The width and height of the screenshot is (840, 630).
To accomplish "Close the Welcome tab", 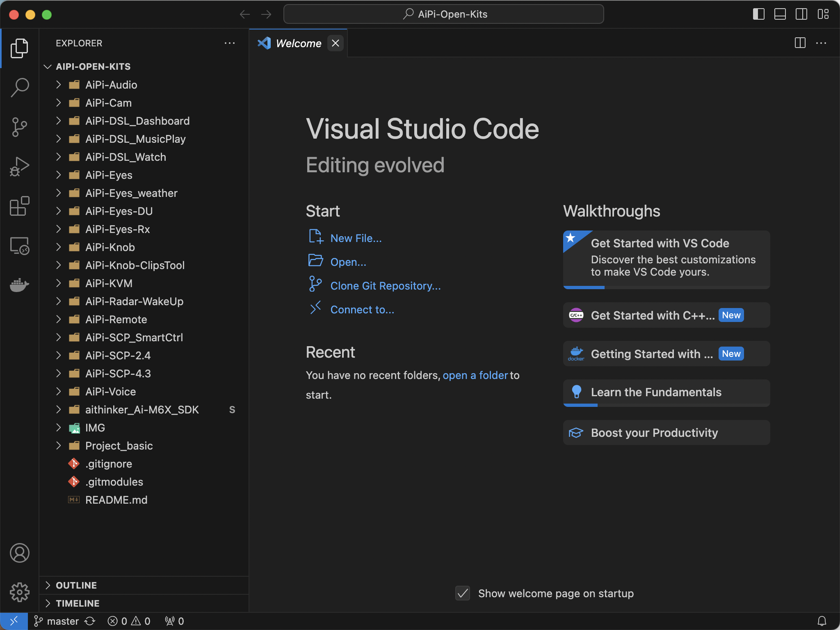I will [x=336, y=43].
